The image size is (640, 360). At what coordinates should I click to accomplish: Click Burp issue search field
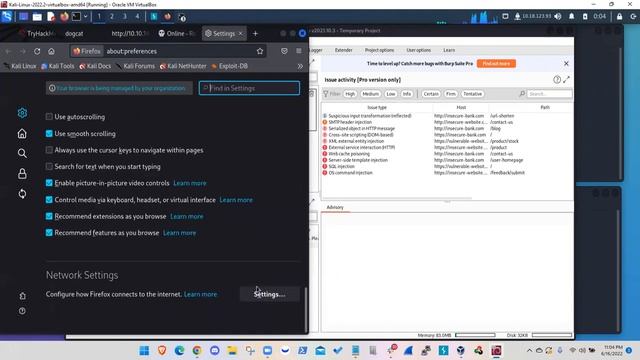click(x=549, y=94)
